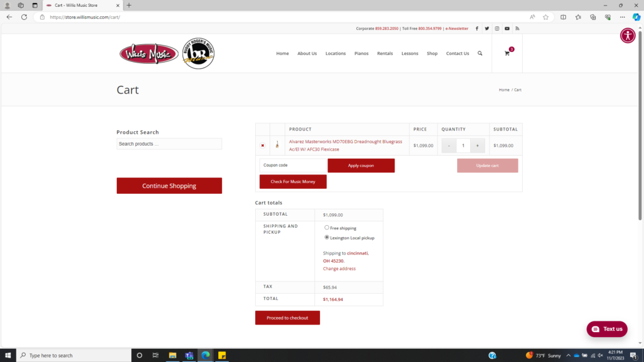
Task: Open the Windows Start menu
Action: [8, 355]
